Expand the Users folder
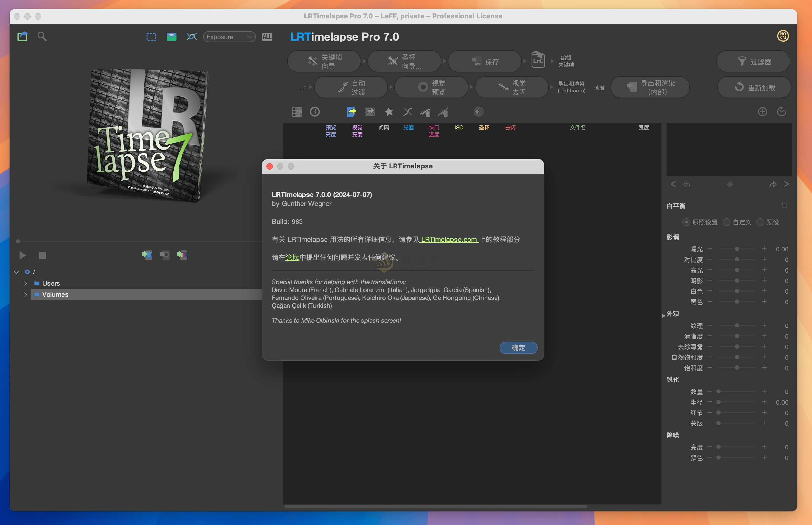 pyautogui.click(x=26, y=283)
